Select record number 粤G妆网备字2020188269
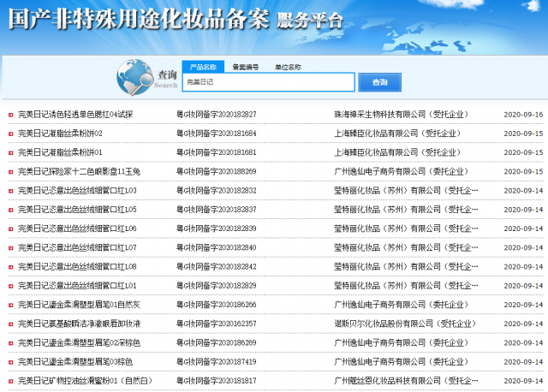This screenshot has width=548, height=392. [x=217, y=171]
